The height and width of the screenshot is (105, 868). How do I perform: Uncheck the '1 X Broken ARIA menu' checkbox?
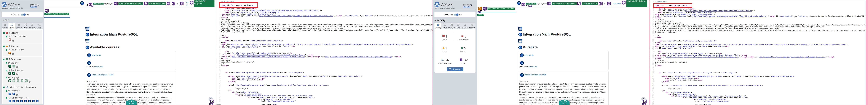[x=6, y=36]
